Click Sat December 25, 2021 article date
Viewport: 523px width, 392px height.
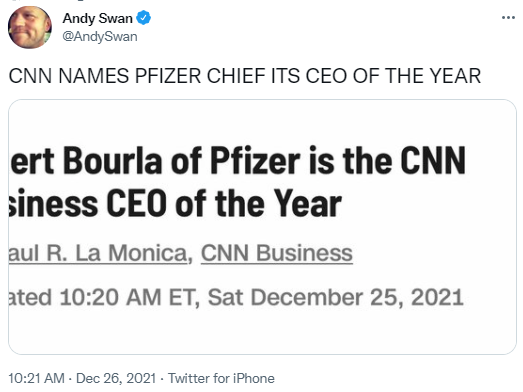click(x=336, y=297)
